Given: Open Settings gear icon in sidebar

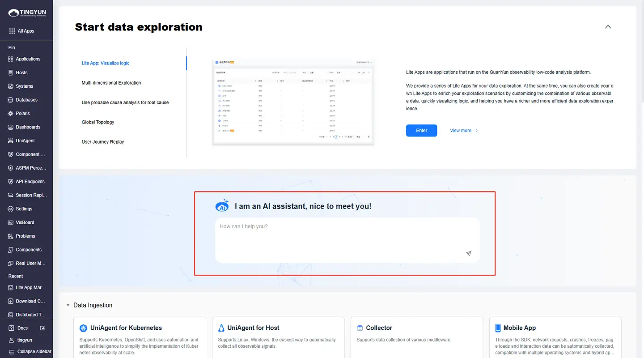Looking at the screenshot, I should click(x=11, y=209).
